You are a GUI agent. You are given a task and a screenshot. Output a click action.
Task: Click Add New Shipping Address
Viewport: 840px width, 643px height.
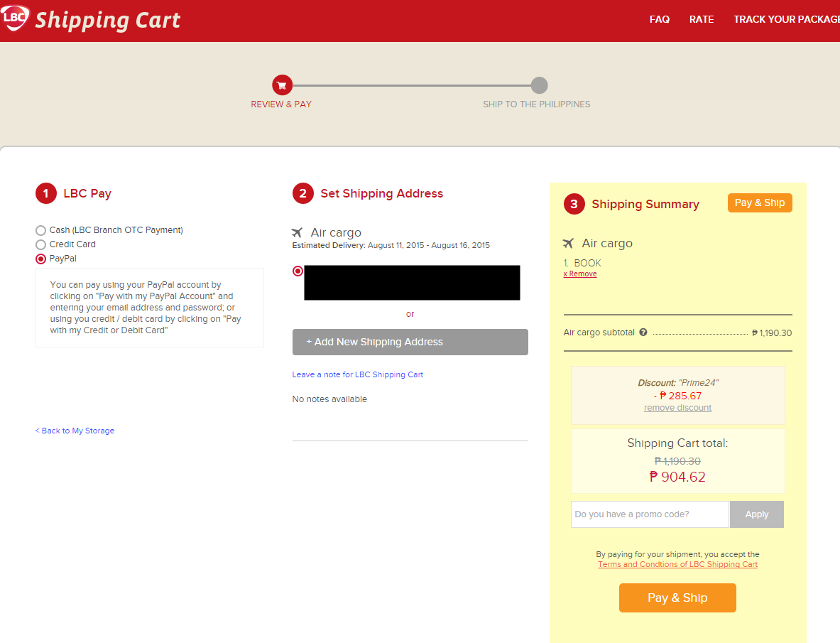410,342
